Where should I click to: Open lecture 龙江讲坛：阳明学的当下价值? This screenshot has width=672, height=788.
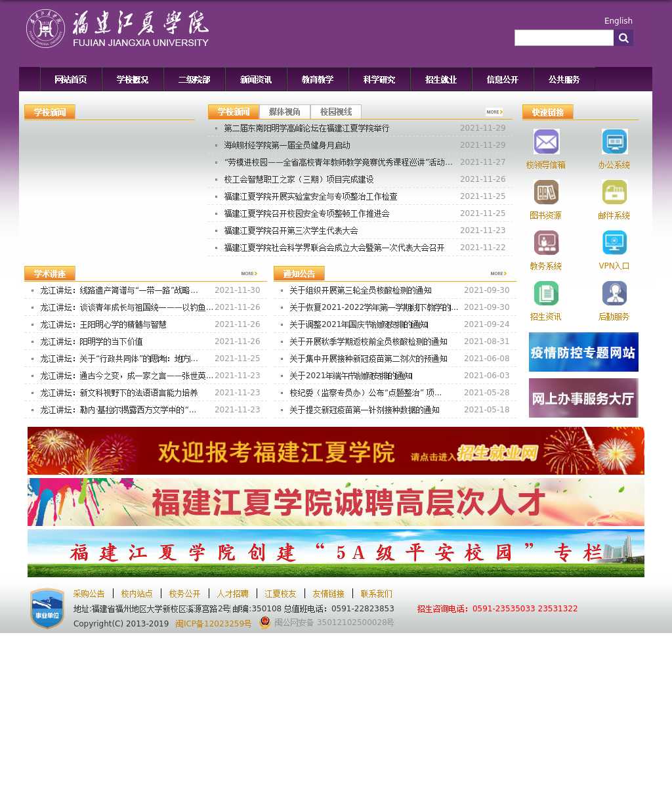tap(91, 342)
